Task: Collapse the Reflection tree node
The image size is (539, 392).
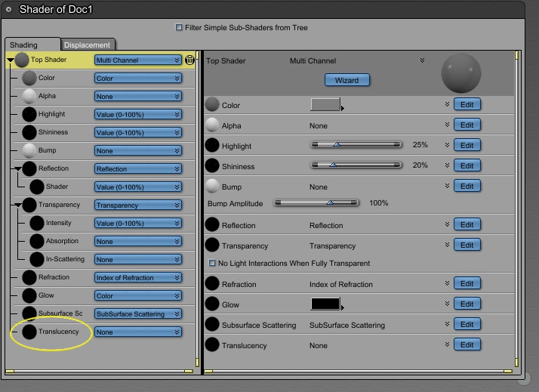Action: (x=18, y=169)
